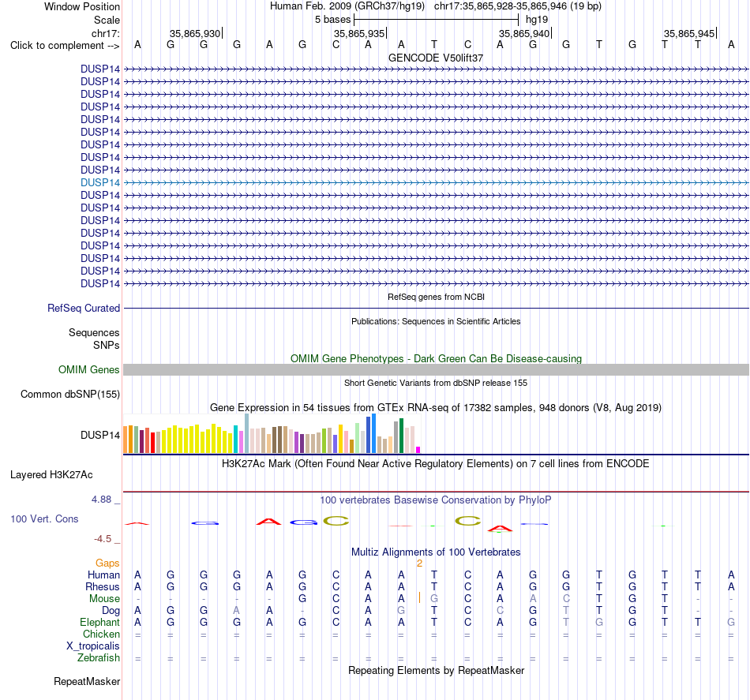Click the '5 bases' scale bar text
750x700 pixels.
332,20
